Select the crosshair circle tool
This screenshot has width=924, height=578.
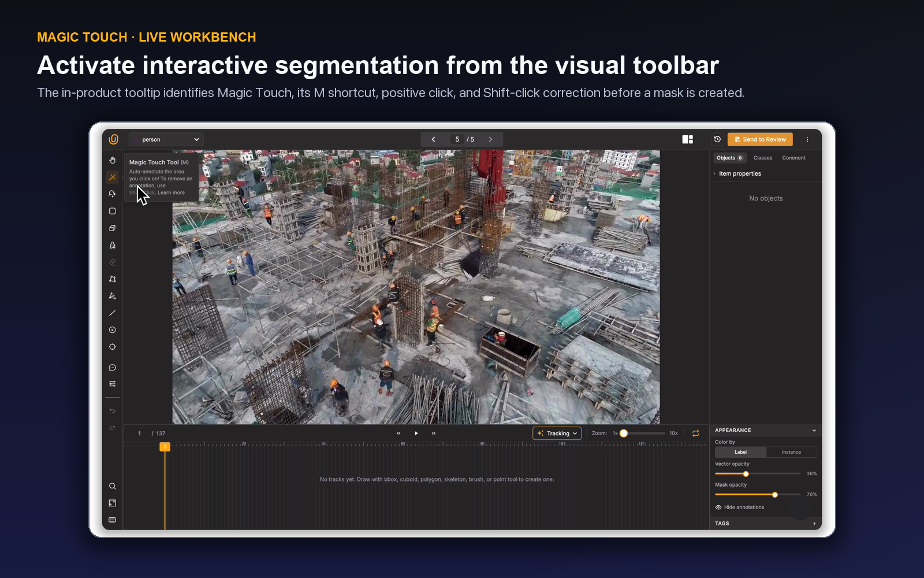[113, 347]
